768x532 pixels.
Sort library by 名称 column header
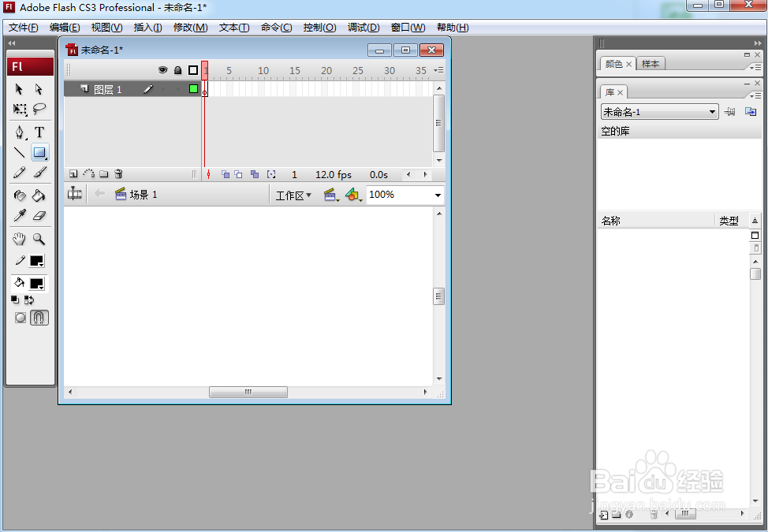(656, 221)
